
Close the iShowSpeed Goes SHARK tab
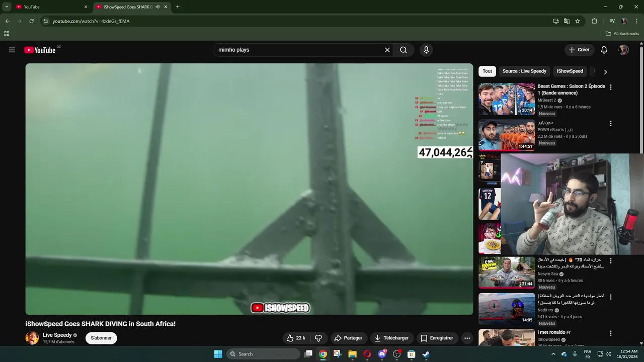pyautogui.click(x=166, y=7)
